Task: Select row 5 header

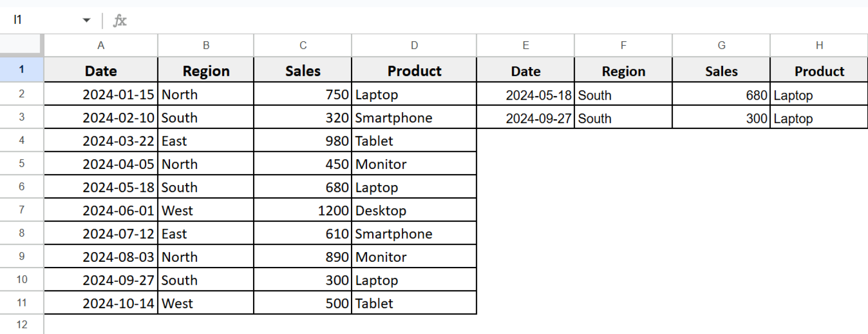Action: pyautogui.click(x=21, y=163)
